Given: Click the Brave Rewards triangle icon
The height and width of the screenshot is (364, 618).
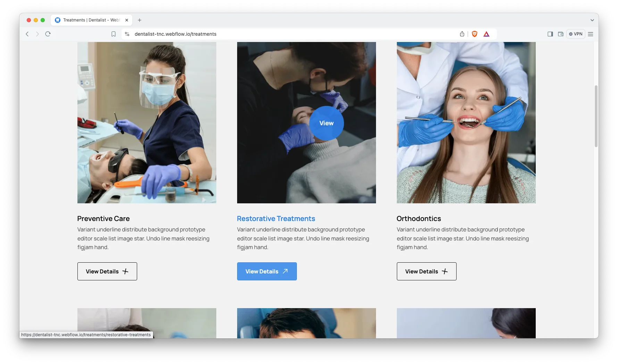Looking at the screenshot, I should (486, 34).
